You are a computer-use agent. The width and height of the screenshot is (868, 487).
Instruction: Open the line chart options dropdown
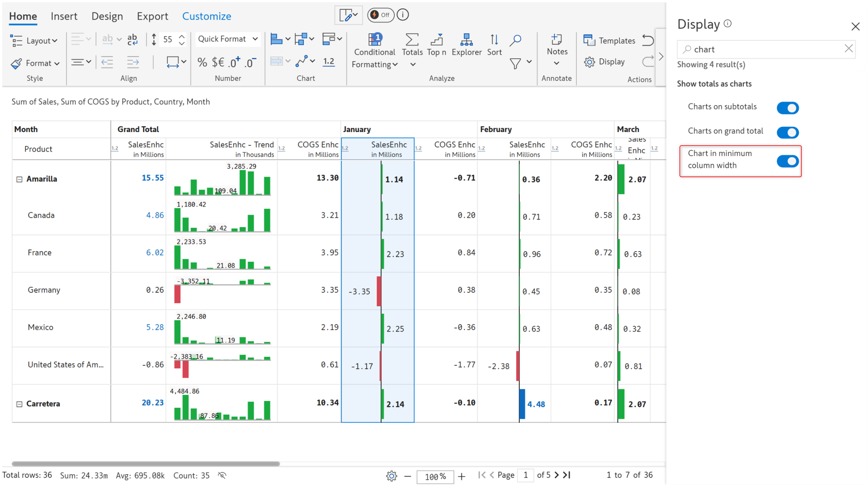pos(305,61)
